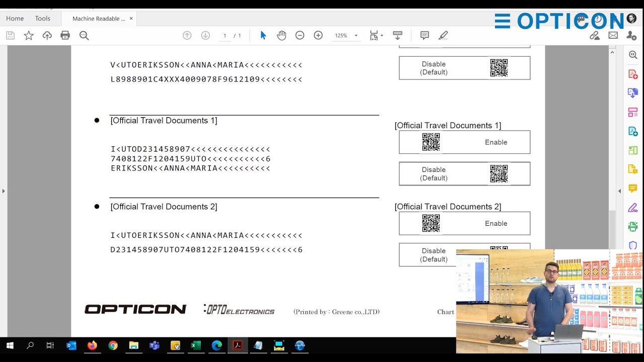
Task: Click the scrollbar up arrow
Action: (612, 52)
